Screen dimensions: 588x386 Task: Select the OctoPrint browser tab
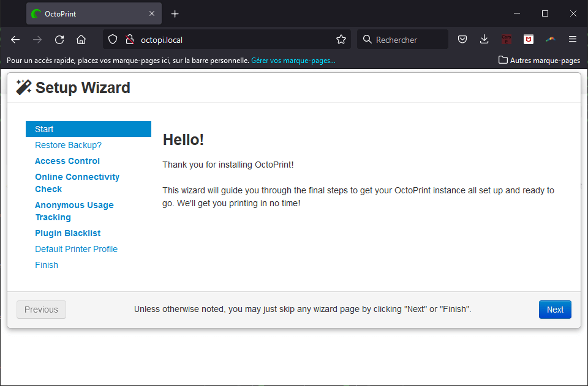pyautogui.click(x=94, y=14)
